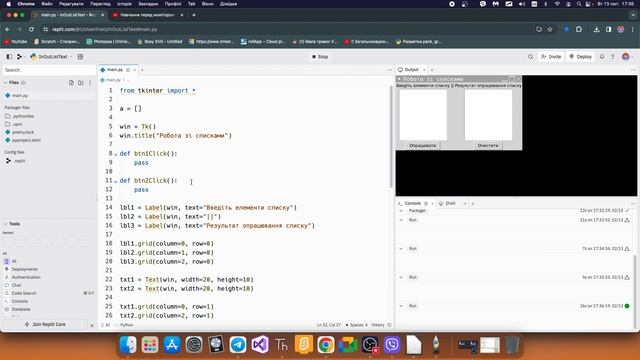
Task: Click the AI button in editor status bar
Action: [106, 325]
